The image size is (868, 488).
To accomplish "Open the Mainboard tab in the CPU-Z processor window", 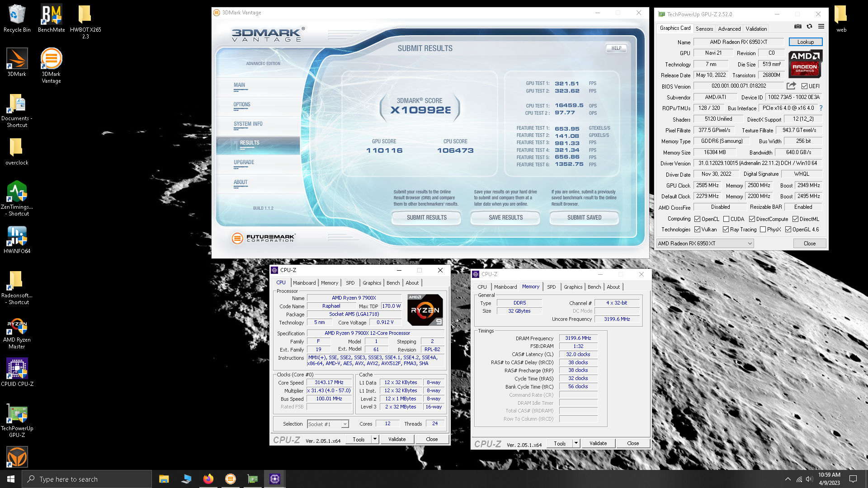I will [x=304, y=283].
